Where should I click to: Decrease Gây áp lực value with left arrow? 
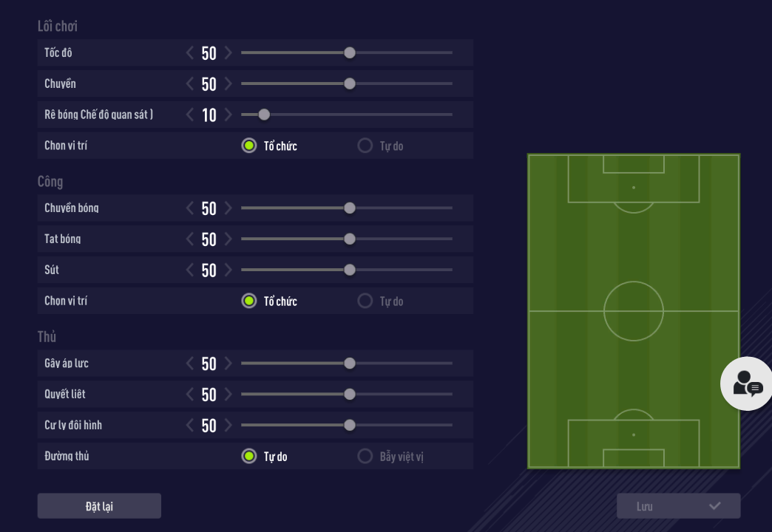pyautogui.click(x=190, y=363)
